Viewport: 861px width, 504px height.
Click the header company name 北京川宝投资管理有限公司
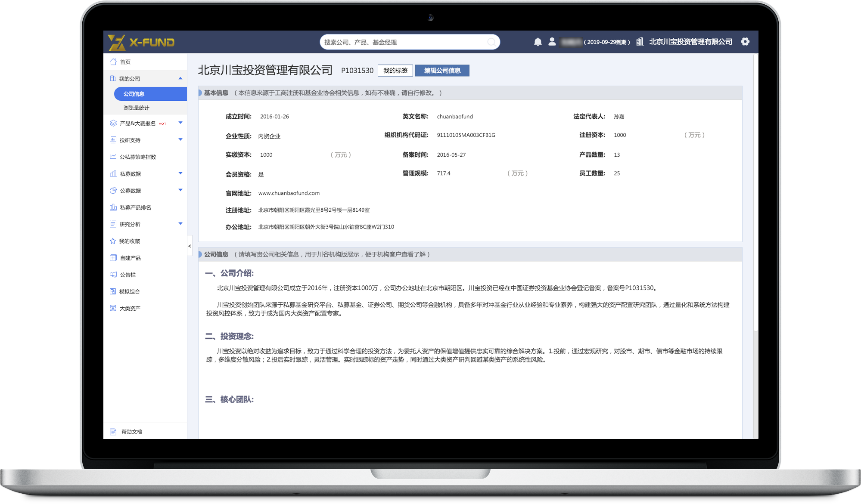691,42
